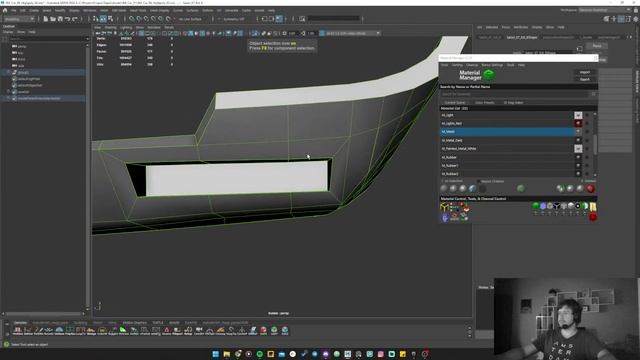Open the Shading menu in the viewport panel
The height and width of the screenshot is (360, 640).
(x=111, y=27)
